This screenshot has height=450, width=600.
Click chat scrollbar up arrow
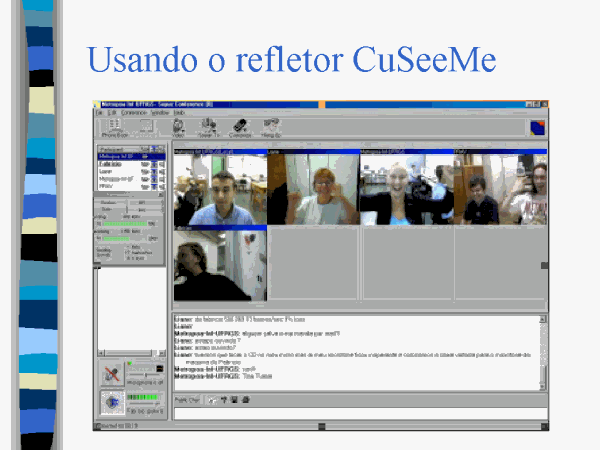click(x=543, y=319)
